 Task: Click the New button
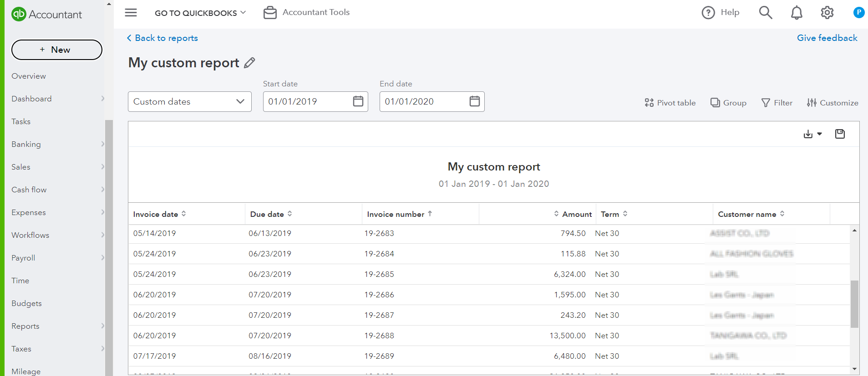57,50
